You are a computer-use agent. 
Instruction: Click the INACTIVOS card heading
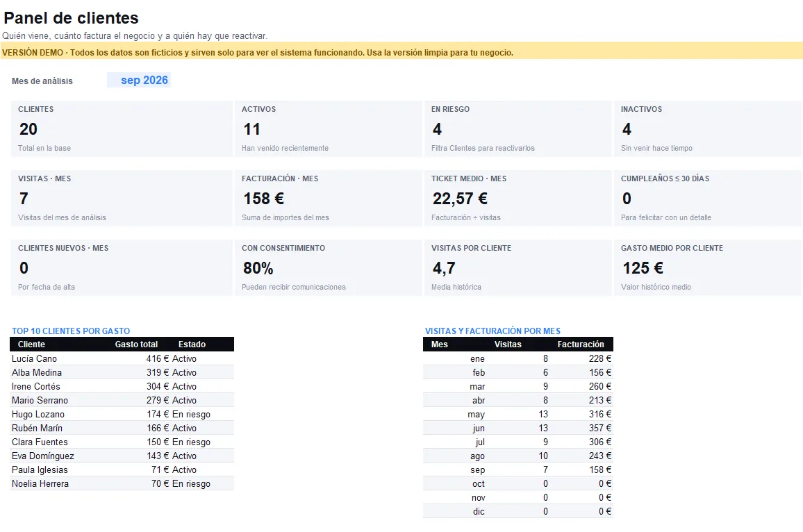point(642,109)
